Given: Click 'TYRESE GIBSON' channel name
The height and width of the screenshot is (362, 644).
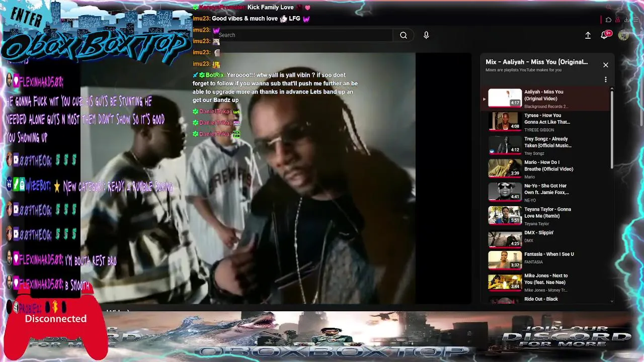Looking at the screenshot, I should coord(539,130).
